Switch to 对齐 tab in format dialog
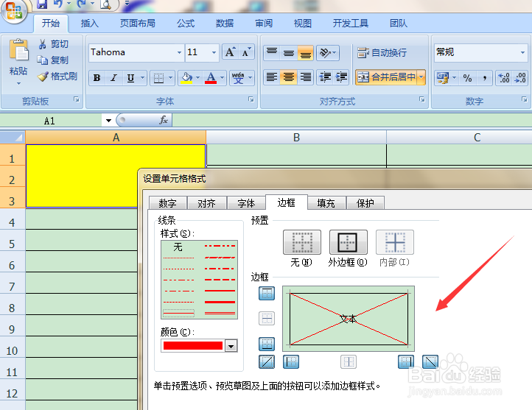This screenshot has width=532, height=410. coord(206,203)
